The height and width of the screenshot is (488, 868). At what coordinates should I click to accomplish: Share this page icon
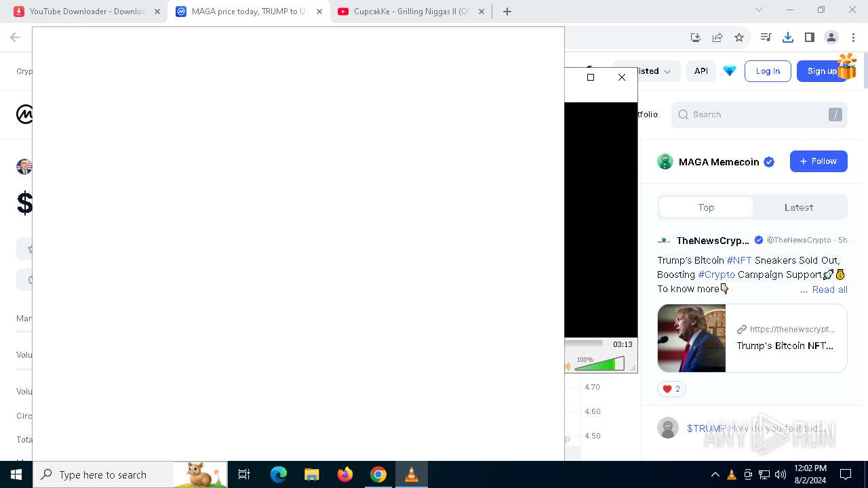(x=717, y=37)
